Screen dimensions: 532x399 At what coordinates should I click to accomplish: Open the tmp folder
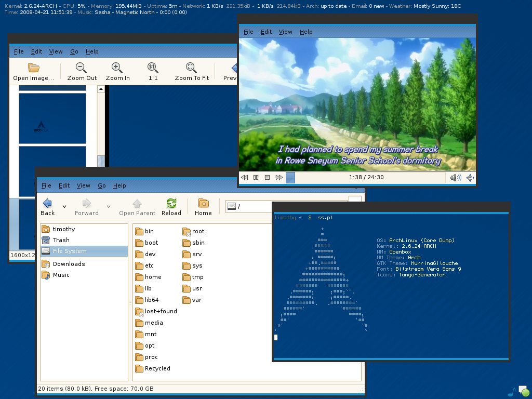(x=193, y=277)
